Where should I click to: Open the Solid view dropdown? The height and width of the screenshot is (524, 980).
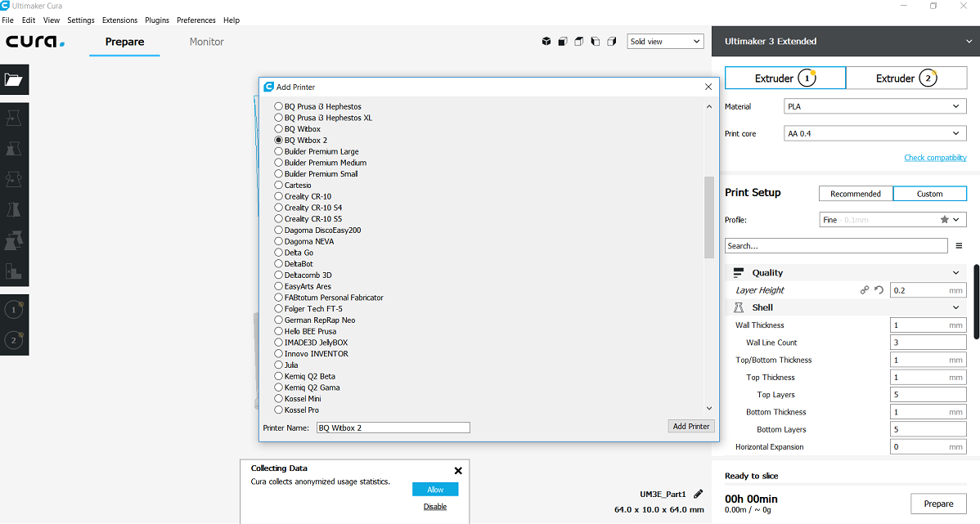coord(665,41)
